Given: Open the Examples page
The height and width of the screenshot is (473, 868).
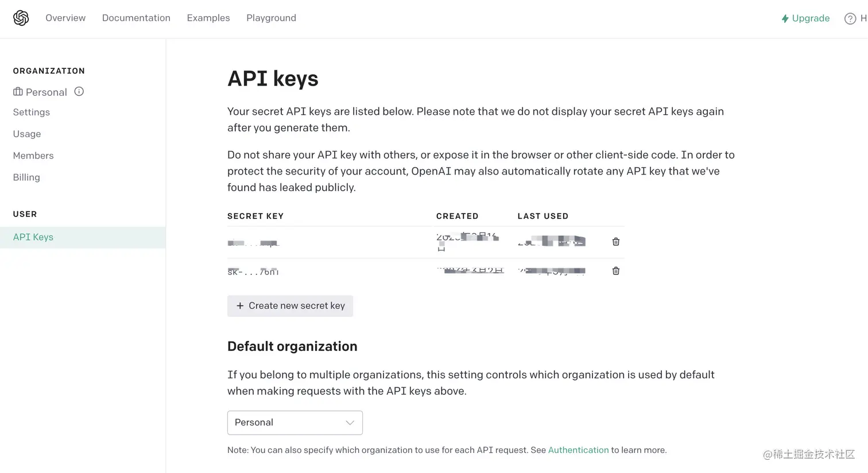Looking at the screenshot, I should (208, 18).
